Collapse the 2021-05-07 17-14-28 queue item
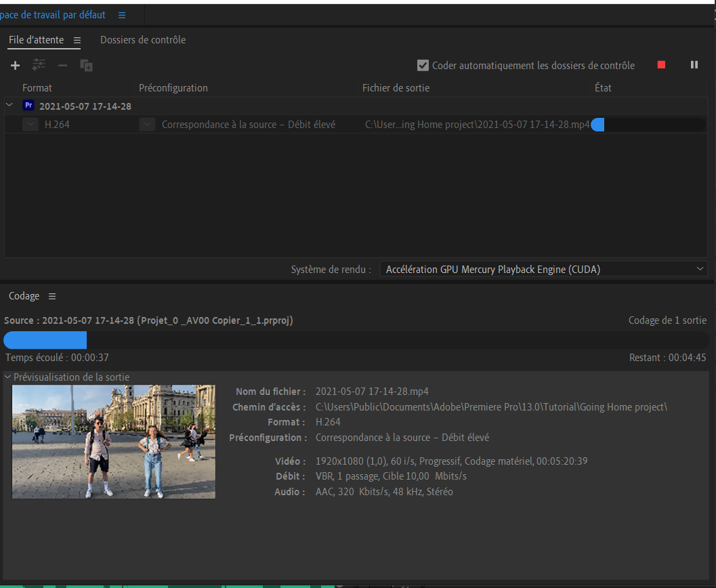This screenshot has height=588, width=716. pyautogui.click(x=9, y=105)
